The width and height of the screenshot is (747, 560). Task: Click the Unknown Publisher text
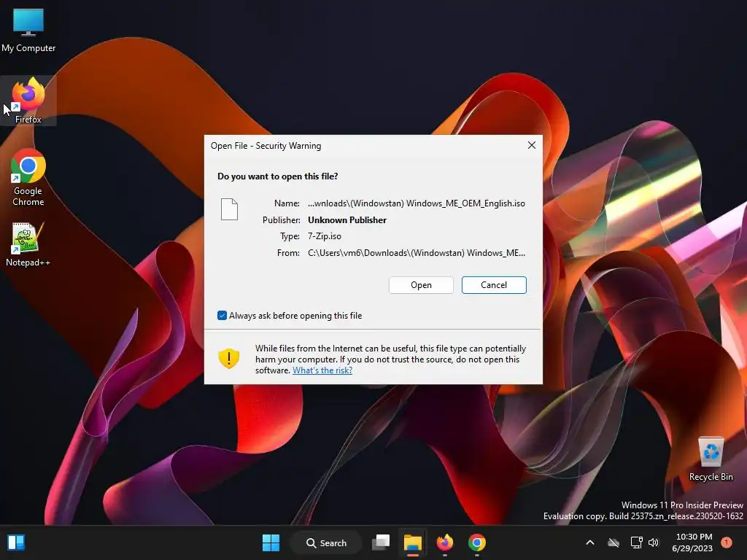click(347, 220)
